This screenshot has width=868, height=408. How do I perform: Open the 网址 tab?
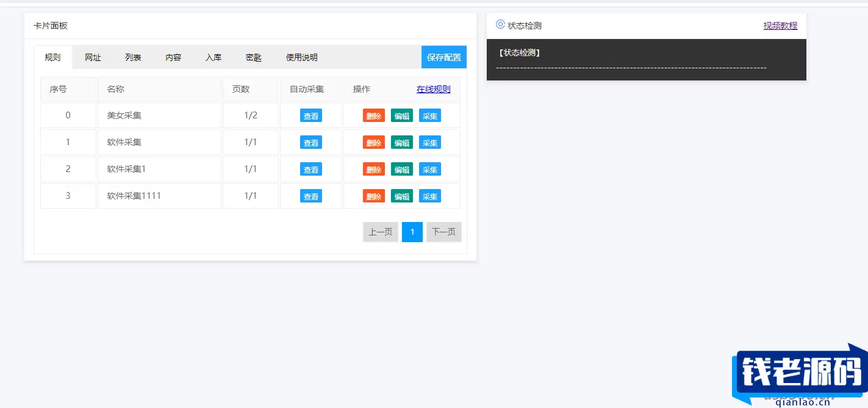[x=93, y=57]
